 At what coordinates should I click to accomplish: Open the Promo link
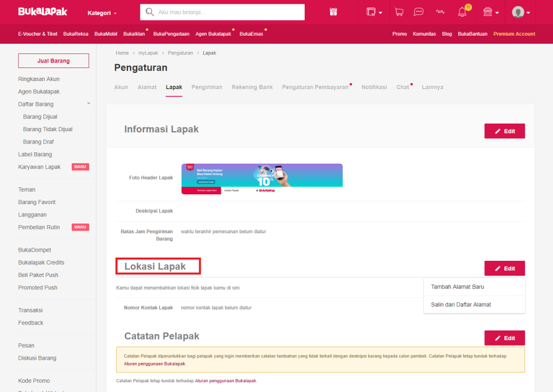coord(400,34)
